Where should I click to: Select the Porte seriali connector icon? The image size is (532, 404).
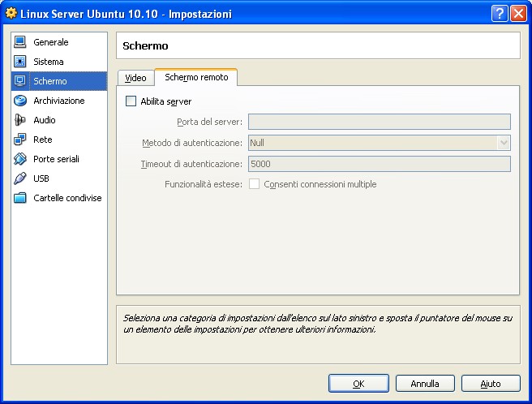tap(20, 159)
